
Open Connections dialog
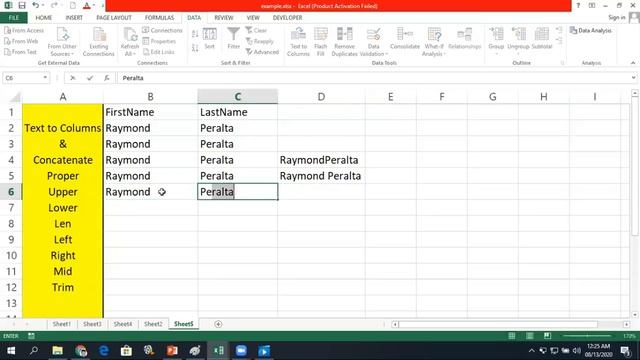pos(162,31)
